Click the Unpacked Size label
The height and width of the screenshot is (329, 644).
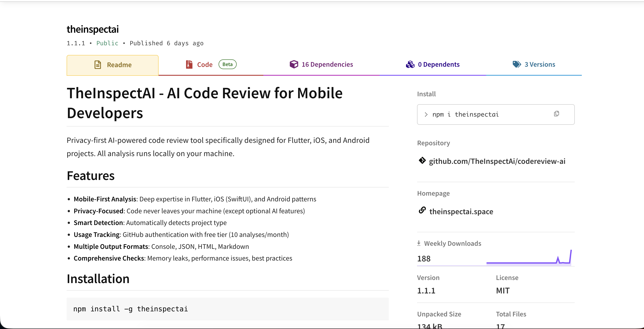tap(439, 314)
